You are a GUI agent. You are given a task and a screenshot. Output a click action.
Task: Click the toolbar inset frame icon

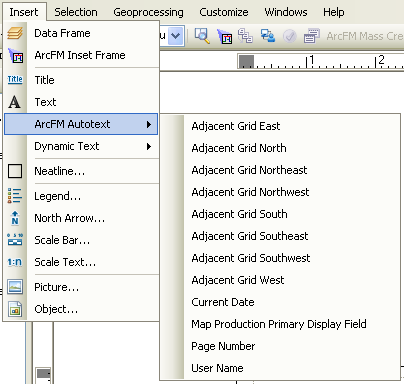point(224,36)
